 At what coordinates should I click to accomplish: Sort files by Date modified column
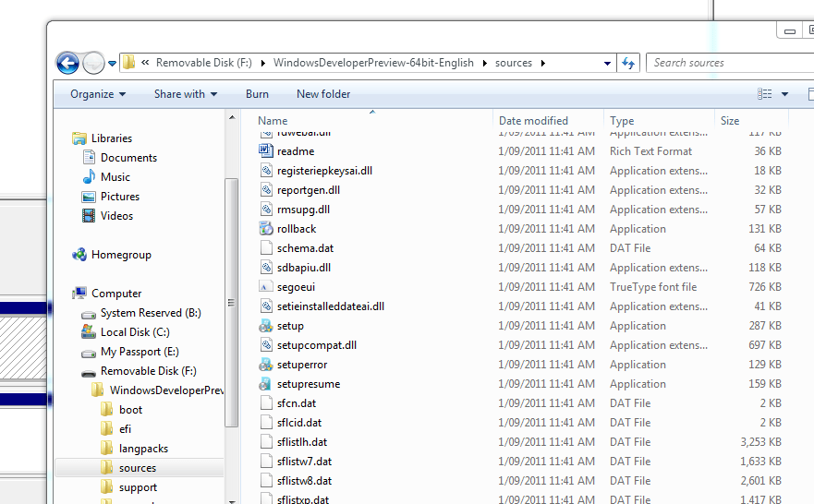tap(533, 121)
